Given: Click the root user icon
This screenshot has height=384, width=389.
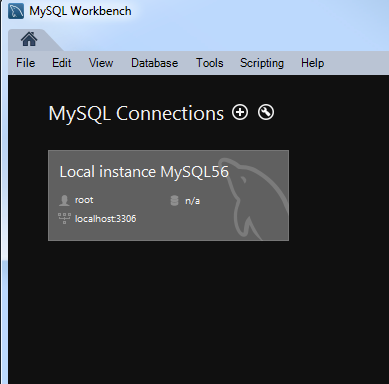Looking at the screenshot, I should pos(64,200).
